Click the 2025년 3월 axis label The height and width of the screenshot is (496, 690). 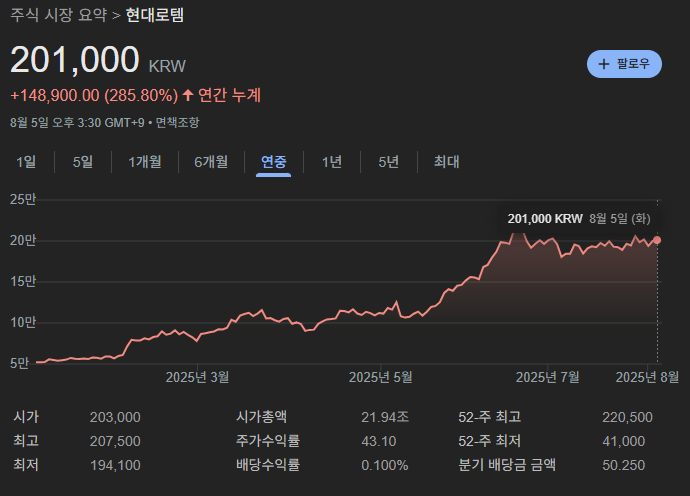click(x=197, y=377)
